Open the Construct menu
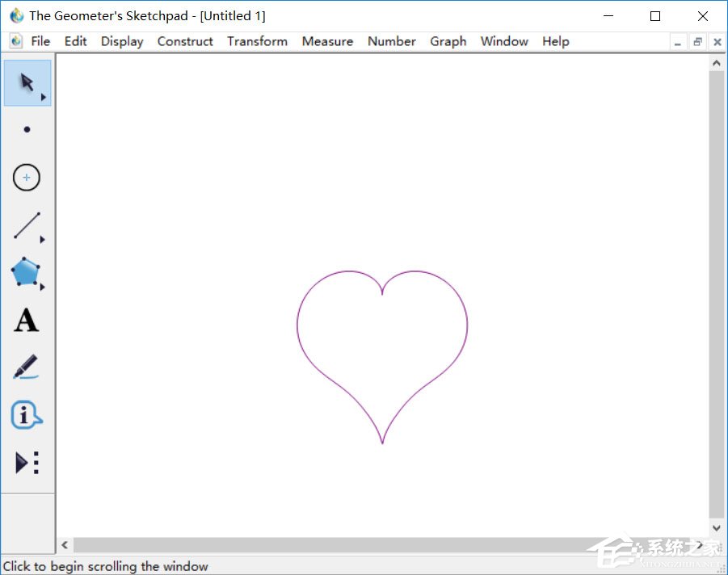The image size is (728, 575). pos(185,41)
